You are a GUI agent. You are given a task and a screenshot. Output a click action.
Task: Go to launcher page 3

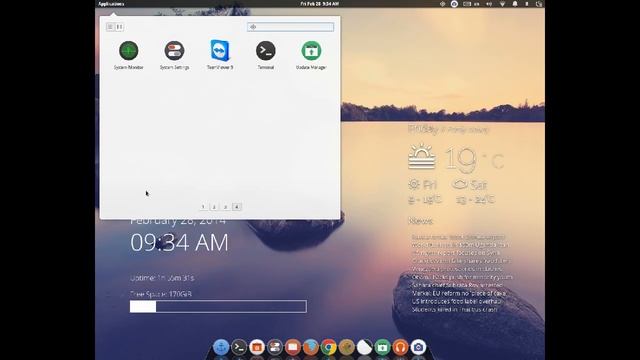pos(225,207)
